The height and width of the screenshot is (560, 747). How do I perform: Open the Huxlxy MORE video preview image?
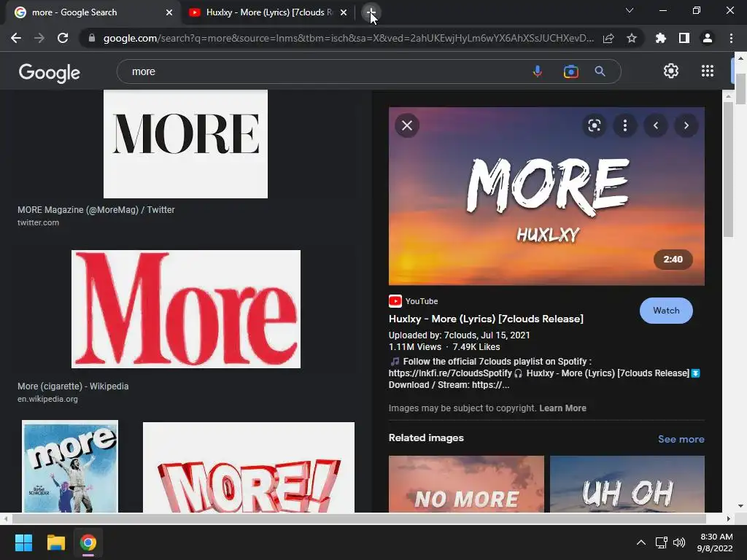(x=546, y=196)
